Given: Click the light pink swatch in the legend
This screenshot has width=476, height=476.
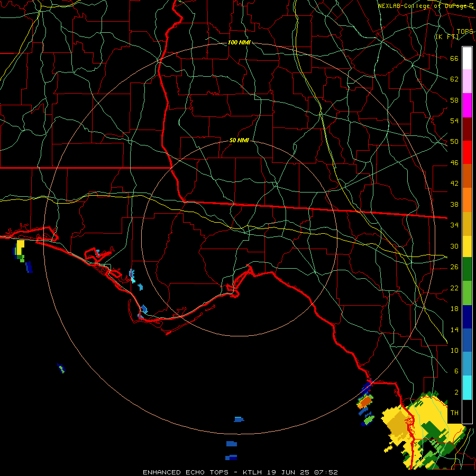Looking at the screenshot, I should [x=467, y=81].
